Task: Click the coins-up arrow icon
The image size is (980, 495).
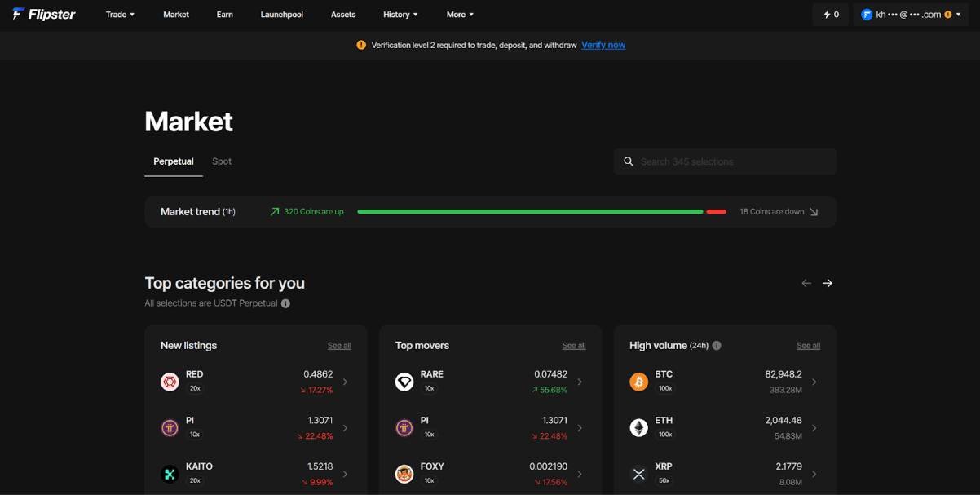Action: pos(275,212)
